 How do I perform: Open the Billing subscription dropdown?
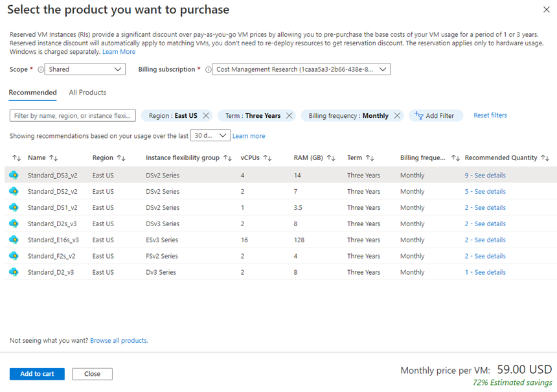coord(301,69)
